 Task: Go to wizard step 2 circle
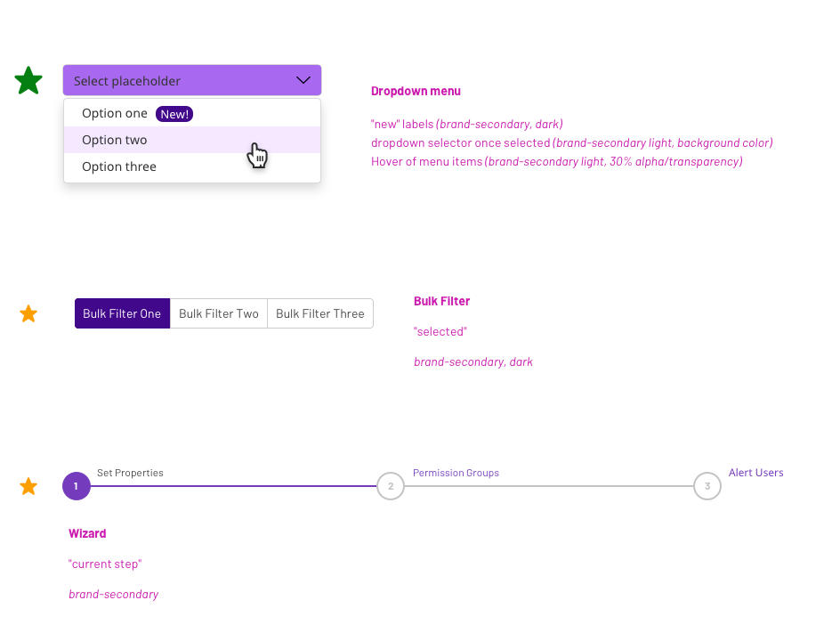click(x=391, y=486)
